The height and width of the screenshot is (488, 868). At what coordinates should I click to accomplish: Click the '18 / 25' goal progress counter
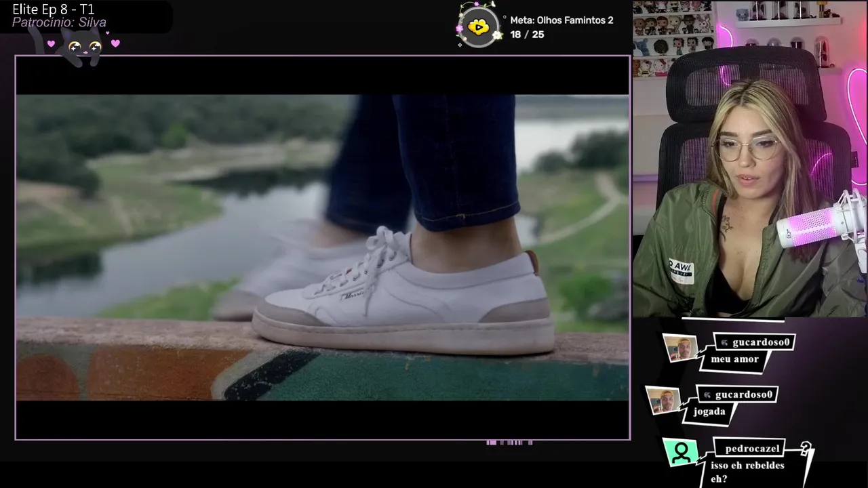click(x=527, y=35)
